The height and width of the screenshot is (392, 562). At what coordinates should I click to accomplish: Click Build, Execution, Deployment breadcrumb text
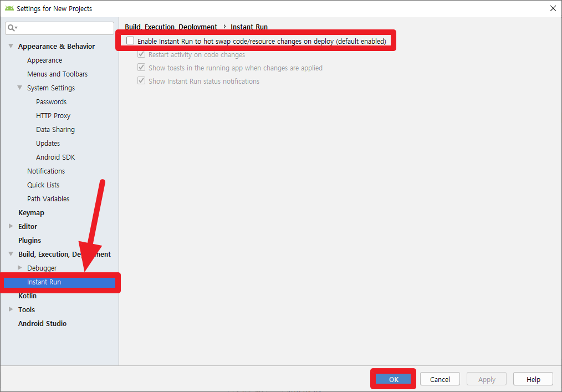tap(171, 27)
